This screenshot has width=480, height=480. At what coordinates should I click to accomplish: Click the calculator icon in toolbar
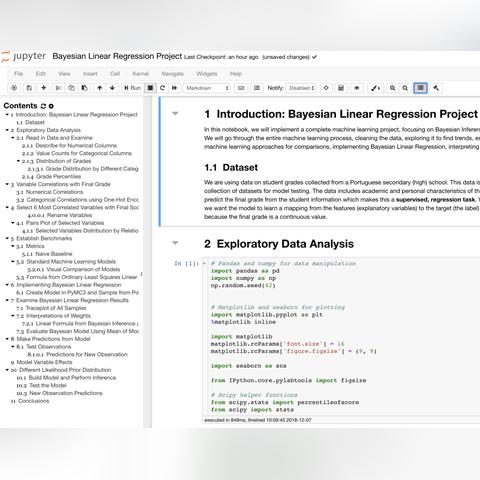(x=341, y=88)
